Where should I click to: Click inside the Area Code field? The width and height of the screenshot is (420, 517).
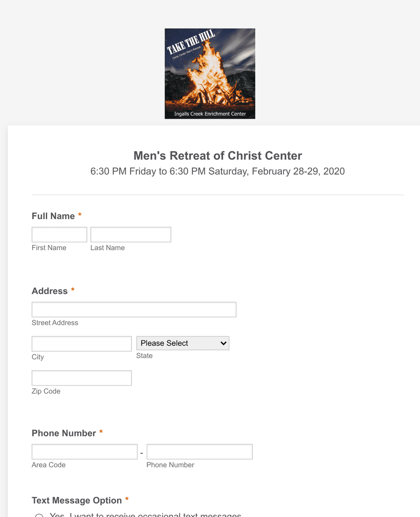point(84,451)
